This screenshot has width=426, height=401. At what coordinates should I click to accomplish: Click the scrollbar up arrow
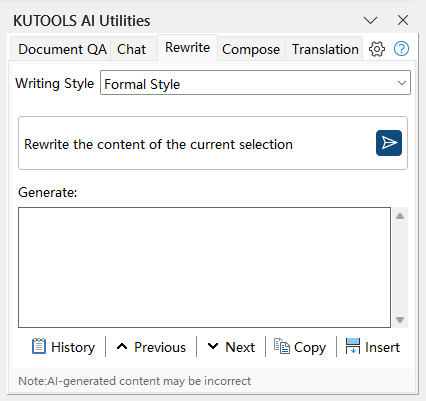click(400, 216)
